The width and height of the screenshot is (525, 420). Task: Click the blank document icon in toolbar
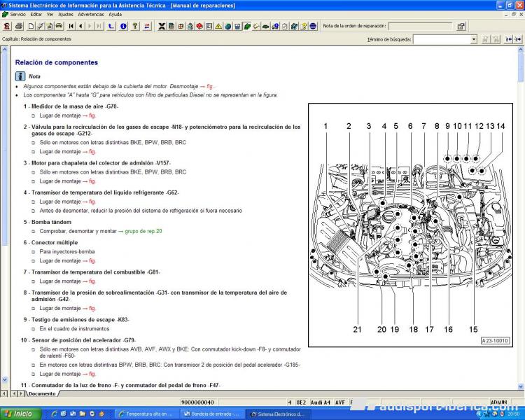point(31,26)
